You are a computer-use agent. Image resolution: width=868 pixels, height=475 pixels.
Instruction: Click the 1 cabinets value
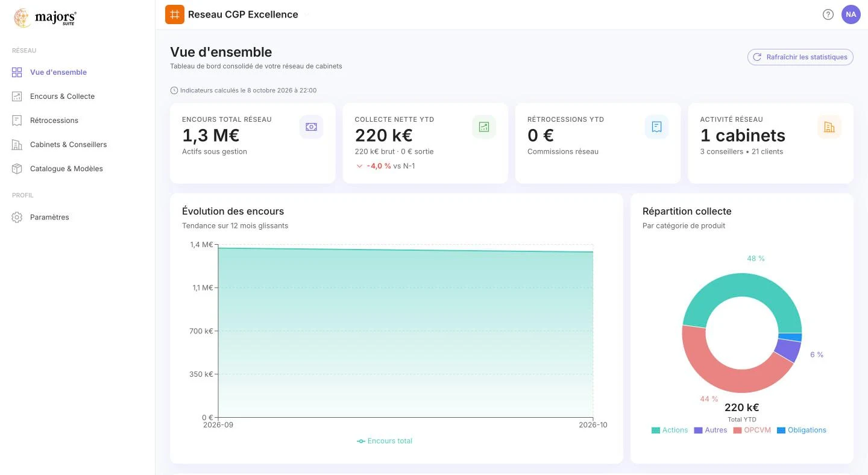743,136
